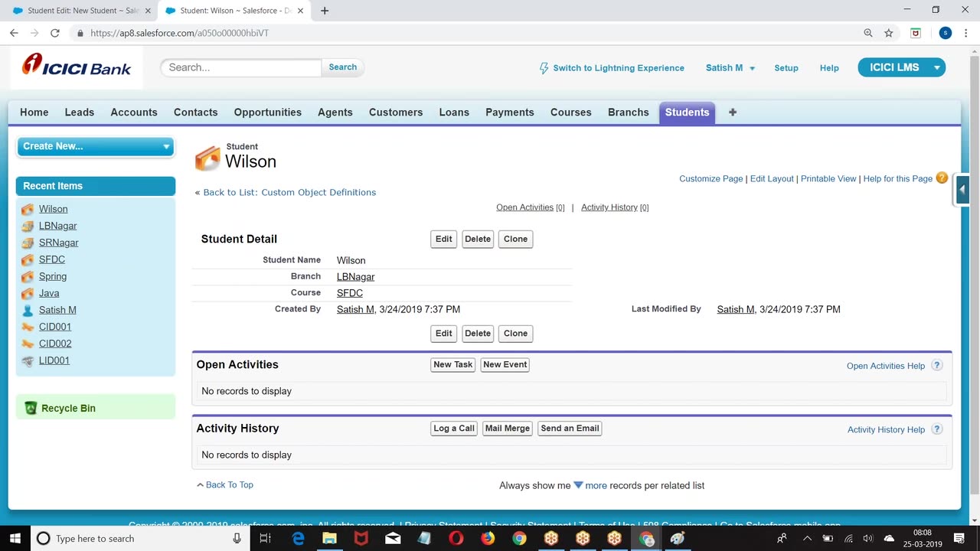Go to the Opportunities tab
Screen dimensions: 980x551
268,112
